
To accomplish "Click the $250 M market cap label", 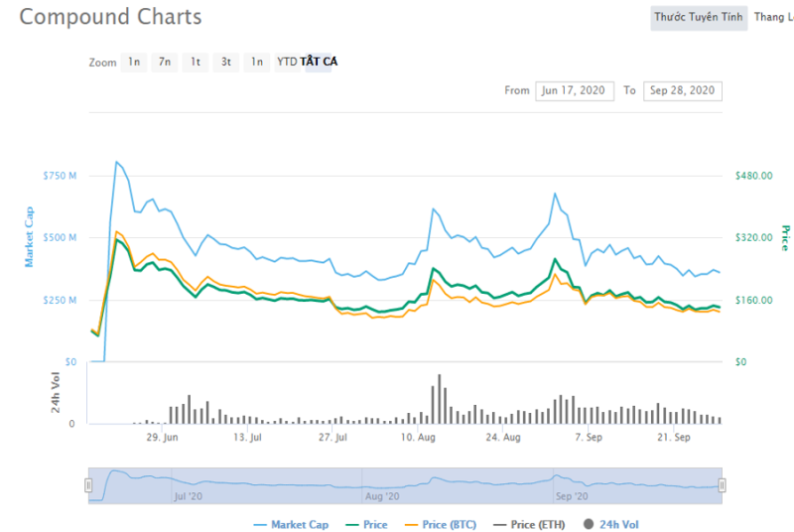I will click(60, 300).
